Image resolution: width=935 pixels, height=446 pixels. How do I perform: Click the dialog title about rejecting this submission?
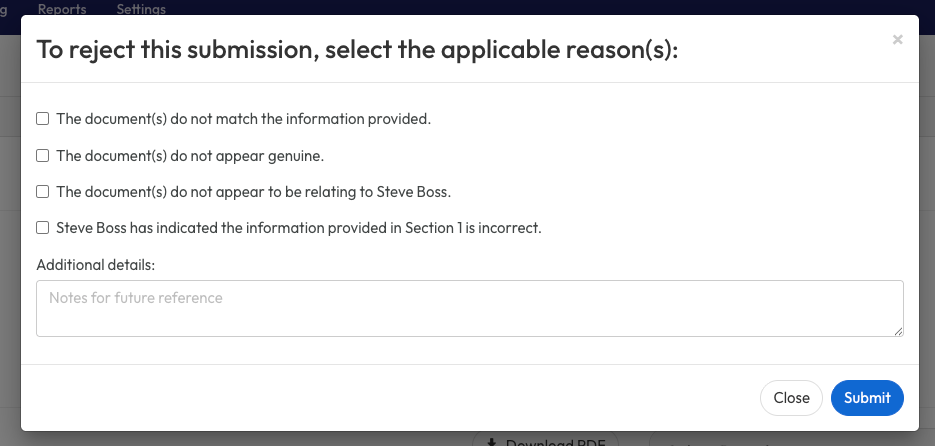357,50
